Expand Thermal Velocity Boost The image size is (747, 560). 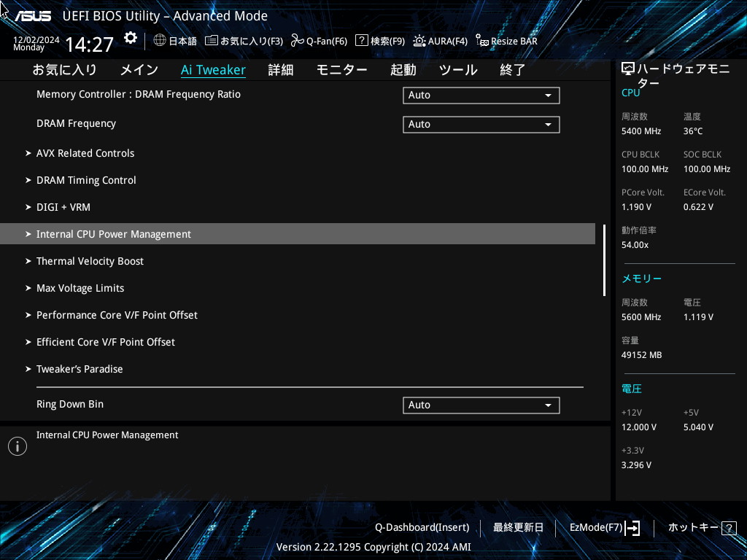coord(90,262)
